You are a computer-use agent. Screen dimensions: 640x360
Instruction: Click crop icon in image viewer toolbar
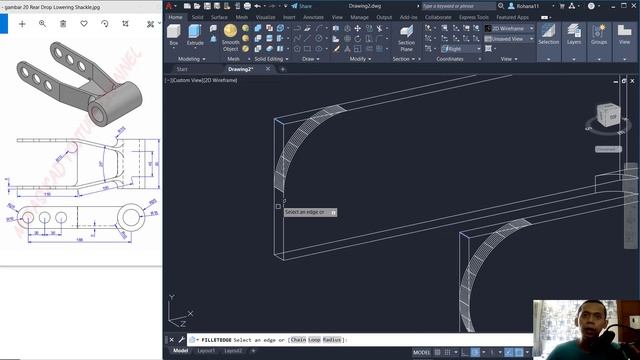click(x=125, y=24)
